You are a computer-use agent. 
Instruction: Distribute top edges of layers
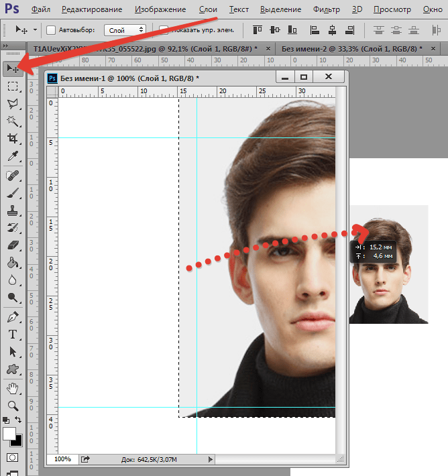tap(378, 29)
